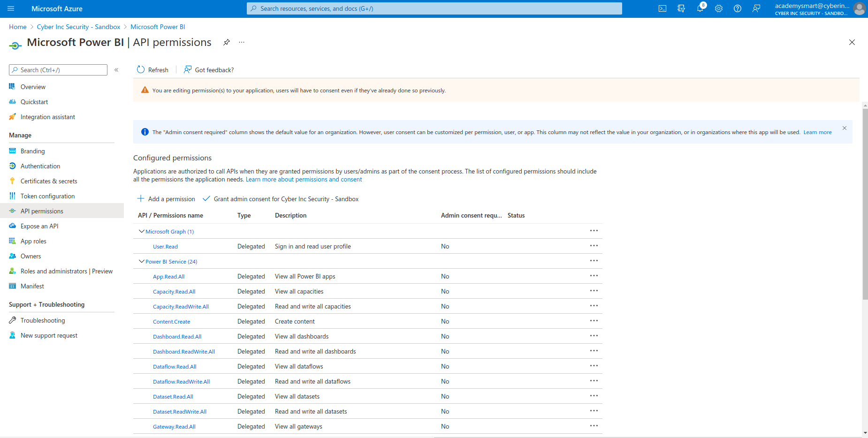Open Gateway.Read.All permission details
Viewport: 868px width, 438px height.
tap(174, 427)
